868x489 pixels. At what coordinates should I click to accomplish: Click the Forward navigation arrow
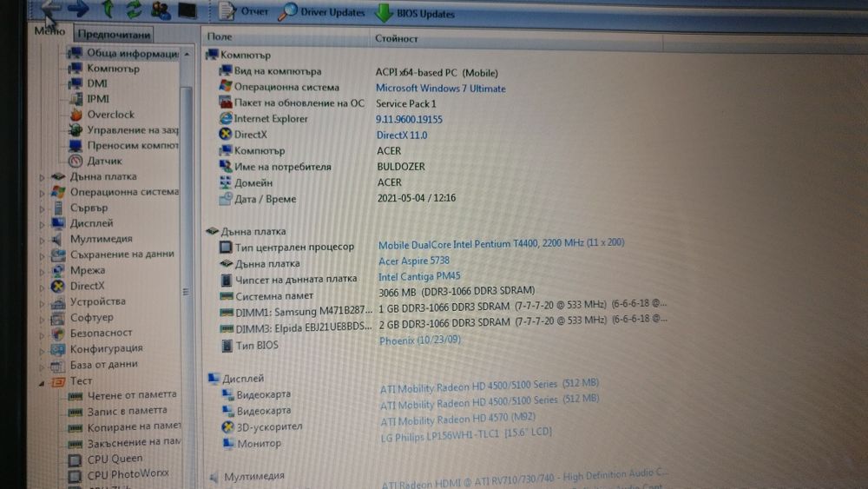tap(78, 9)
